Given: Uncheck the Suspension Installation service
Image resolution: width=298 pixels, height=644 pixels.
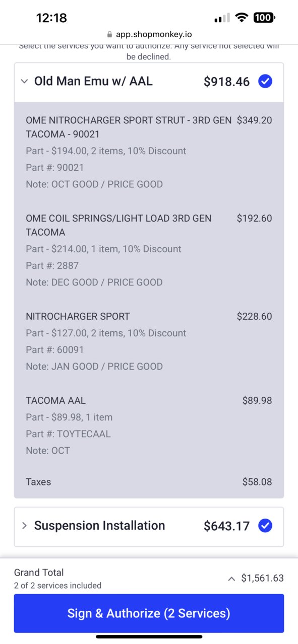Looking at the screenshot, I should (265, 526).
